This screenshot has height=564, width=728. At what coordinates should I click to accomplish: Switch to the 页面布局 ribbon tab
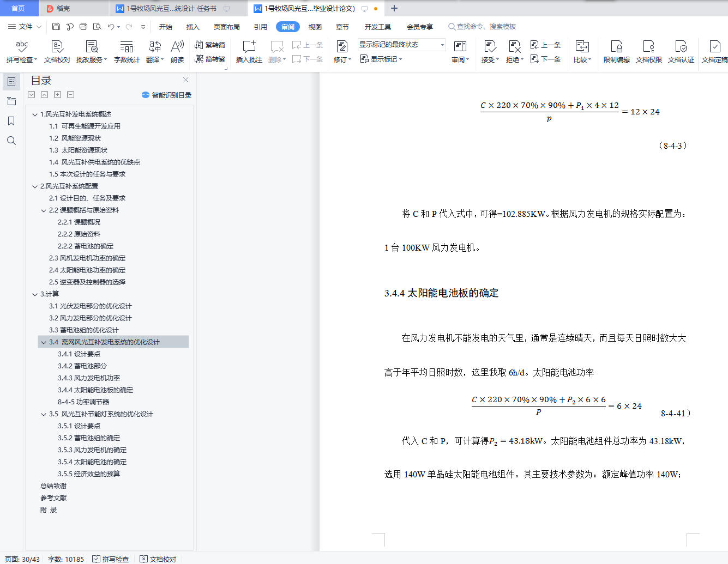227,27
